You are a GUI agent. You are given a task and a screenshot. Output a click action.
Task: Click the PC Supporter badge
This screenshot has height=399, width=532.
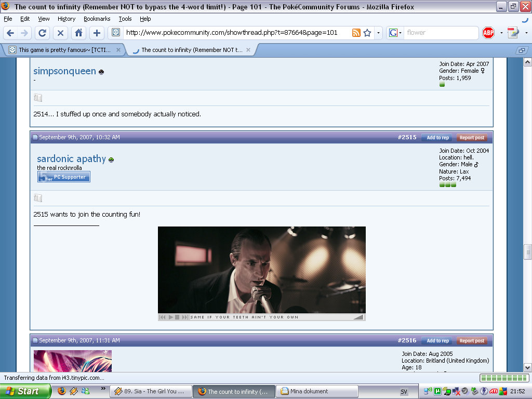click(x=64, y=177)
